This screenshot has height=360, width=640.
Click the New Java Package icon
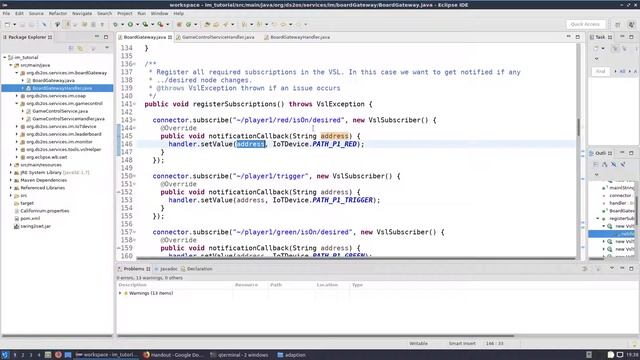(179, 24)
